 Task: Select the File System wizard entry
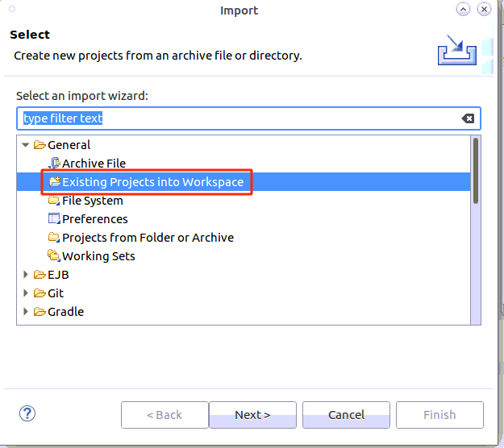point(93,201)
